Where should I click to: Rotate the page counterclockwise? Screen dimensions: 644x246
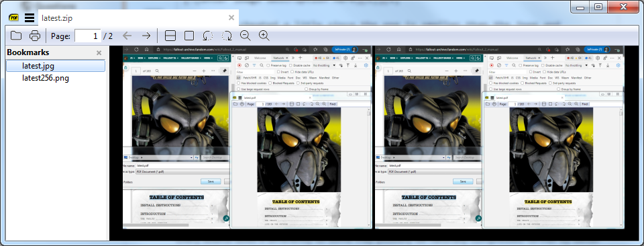click(x=208, y=36)
